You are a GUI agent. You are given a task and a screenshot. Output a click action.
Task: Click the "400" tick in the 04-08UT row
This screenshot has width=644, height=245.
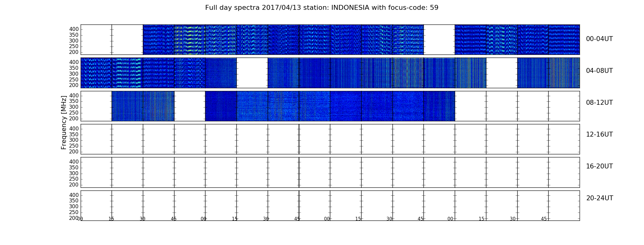(x=74, y=62)
